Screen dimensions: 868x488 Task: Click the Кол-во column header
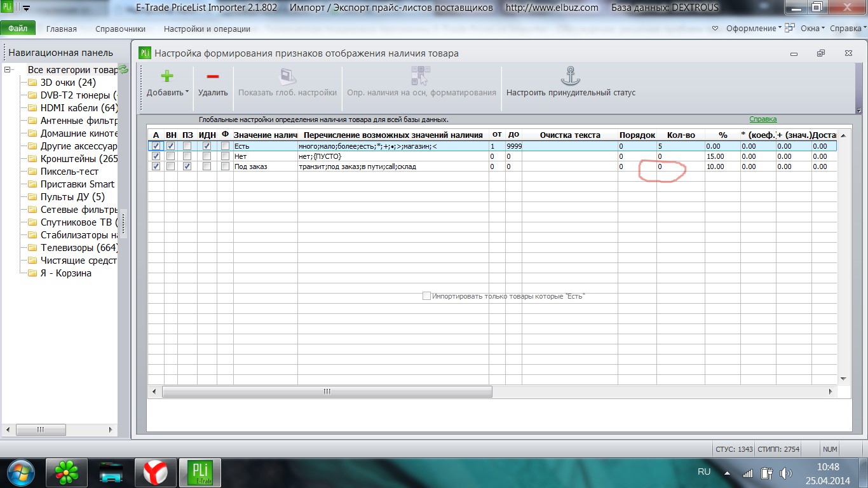click(681, 135)
